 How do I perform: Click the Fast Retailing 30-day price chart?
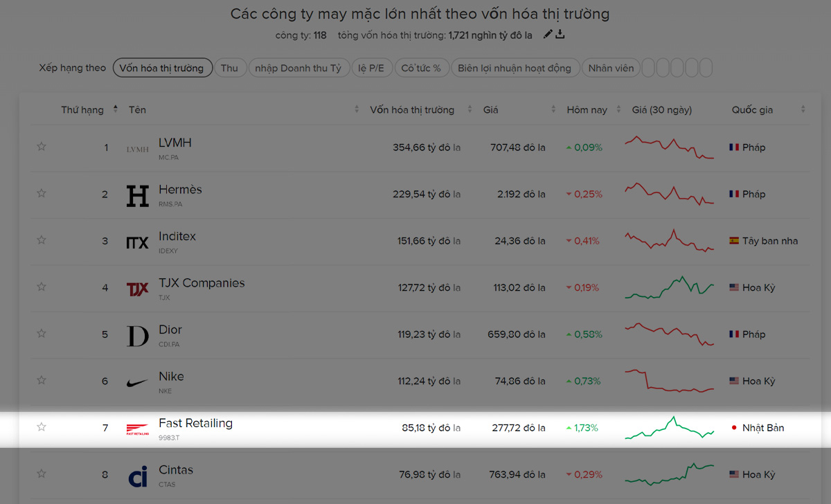[668, 428]
